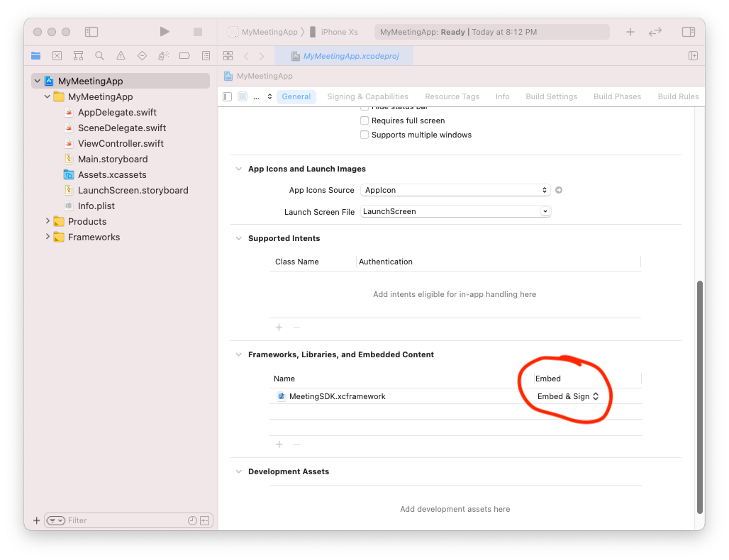Toggle the inspector panel button

[689, 32]
